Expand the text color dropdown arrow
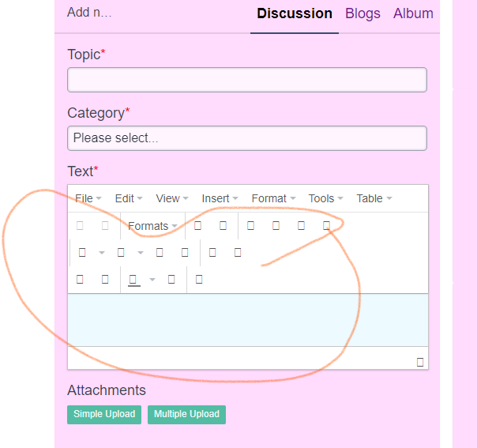Viewport: 477px width, 448px height. pyautogui.click(x=152, y=279)
